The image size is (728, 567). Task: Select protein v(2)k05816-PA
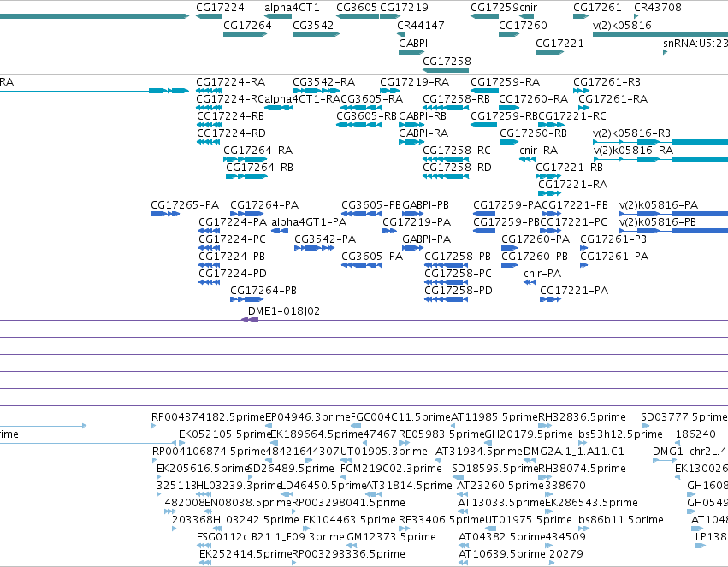point(674,214)
